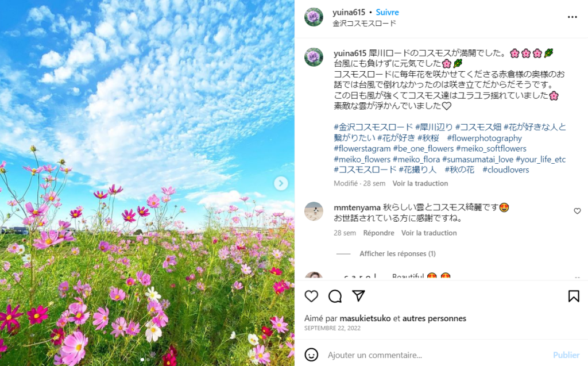Open comments via the speech bubble icon
Screen dimensions: 588x366
click(335, 296)
